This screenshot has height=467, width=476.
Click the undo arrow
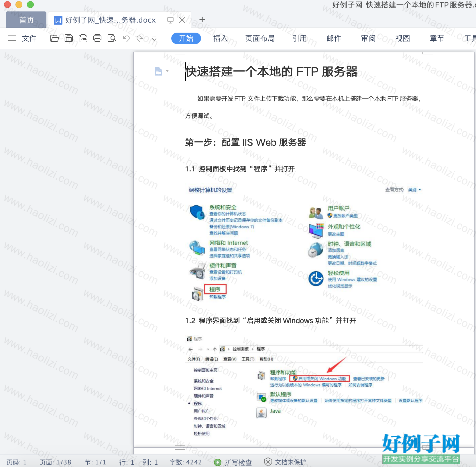click(126, 38)
